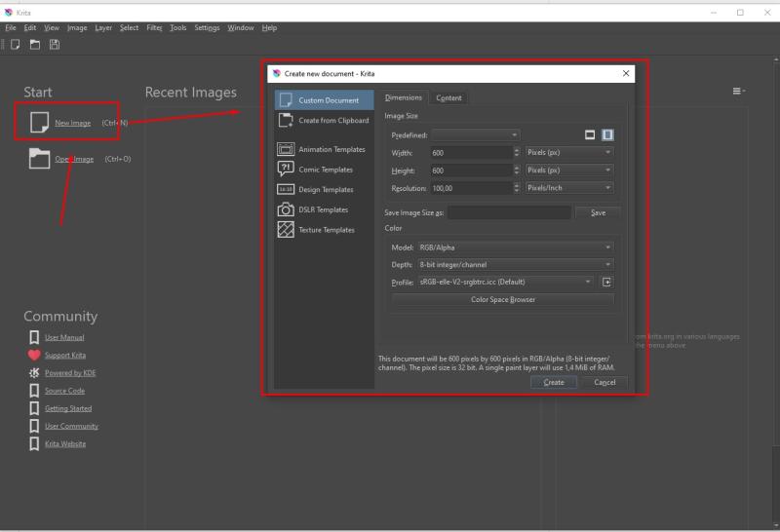Open the File menu
The width and height of the screenshot is (780, 532).
click(x=11, y=28)
